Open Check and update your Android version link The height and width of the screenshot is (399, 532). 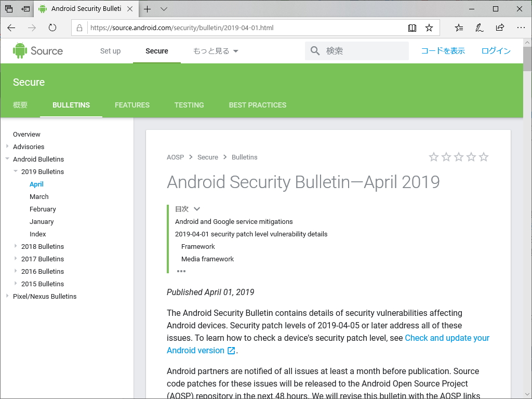point(447,338)
